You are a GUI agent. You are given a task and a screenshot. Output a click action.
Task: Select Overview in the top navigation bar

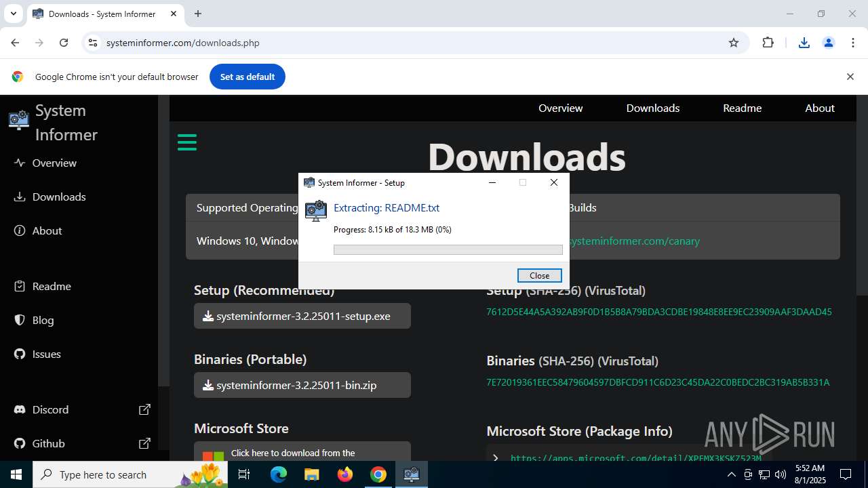pos(560,108)
